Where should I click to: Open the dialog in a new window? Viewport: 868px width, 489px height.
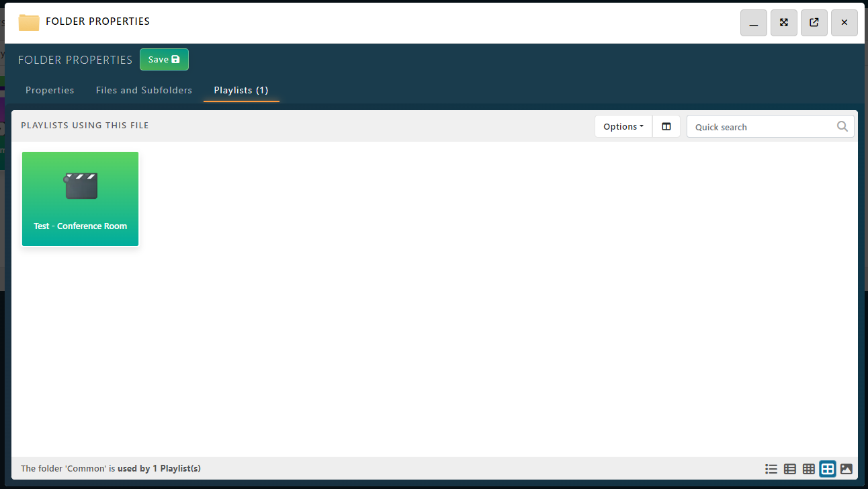pyautogui.click(x=814, y=23)
